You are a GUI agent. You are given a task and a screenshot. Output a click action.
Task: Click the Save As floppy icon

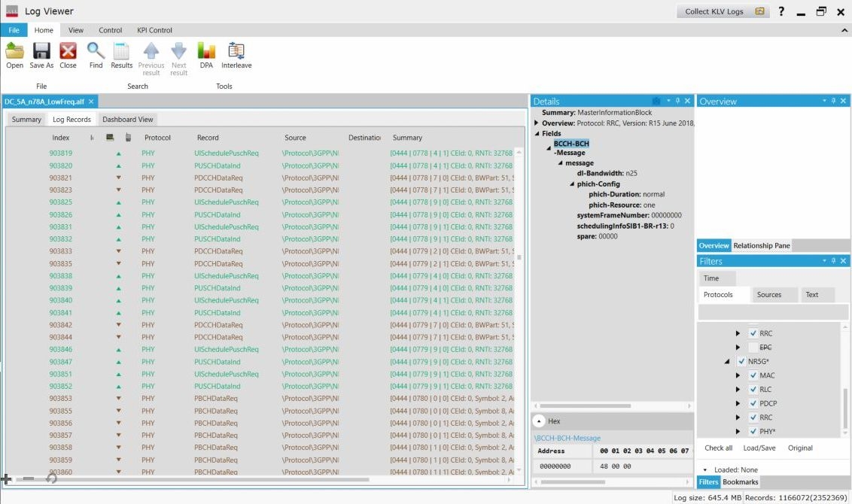click(41, 51)
